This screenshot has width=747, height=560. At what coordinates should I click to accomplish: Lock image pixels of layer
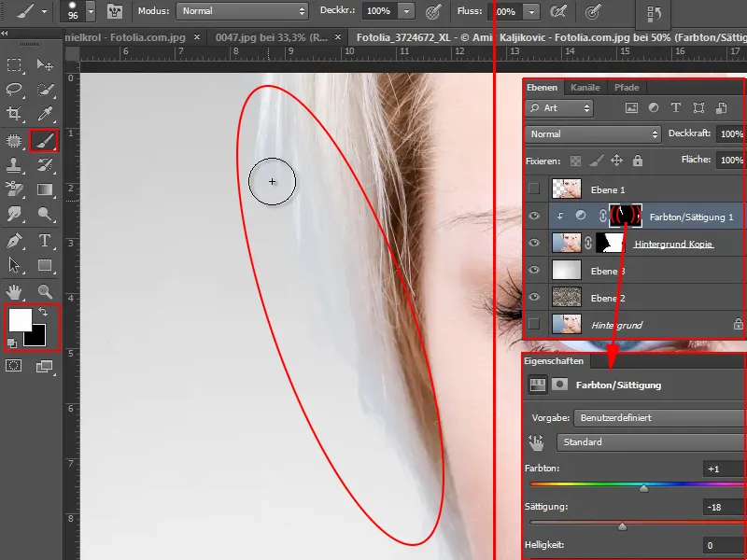pyautogui.click(x=596, y=161)
